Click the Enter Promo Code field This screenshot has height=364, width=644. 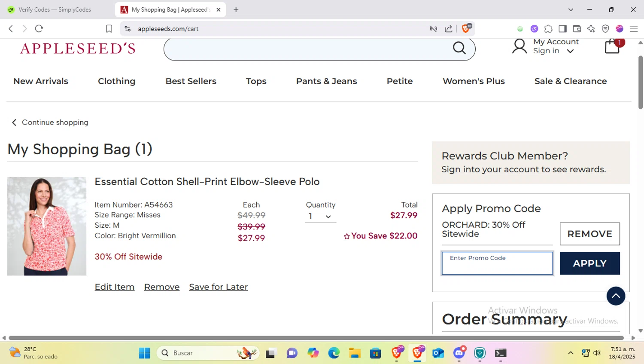tap(497, 263)
